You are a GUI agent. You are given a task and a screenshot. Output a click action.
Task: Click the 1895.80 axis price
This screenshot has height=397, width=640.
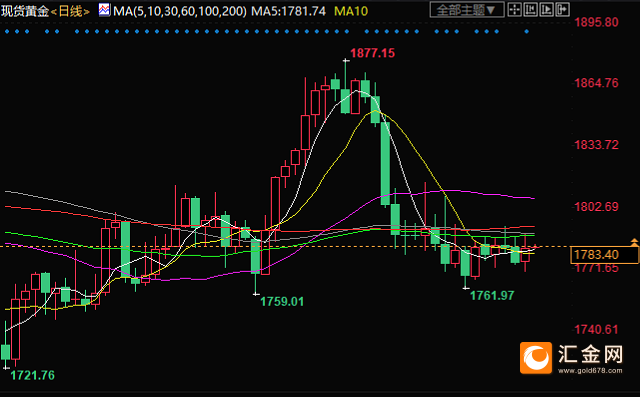click(596, 22)
